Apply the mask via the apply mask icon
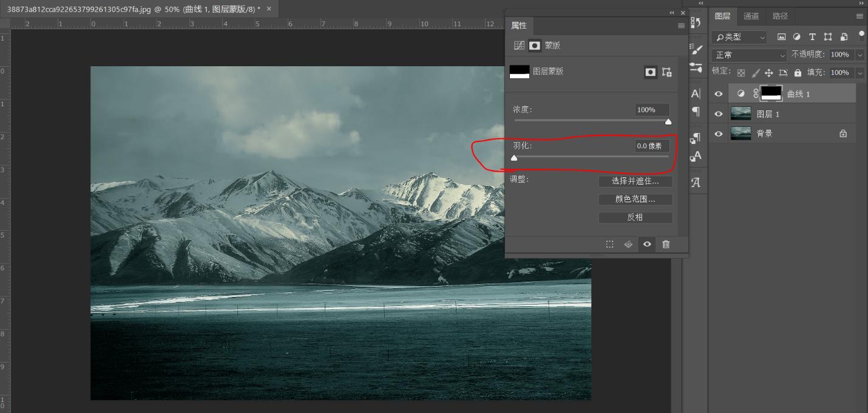Image resolution: width=868 pixels, height=413 pixels. [x=628, y=244]
